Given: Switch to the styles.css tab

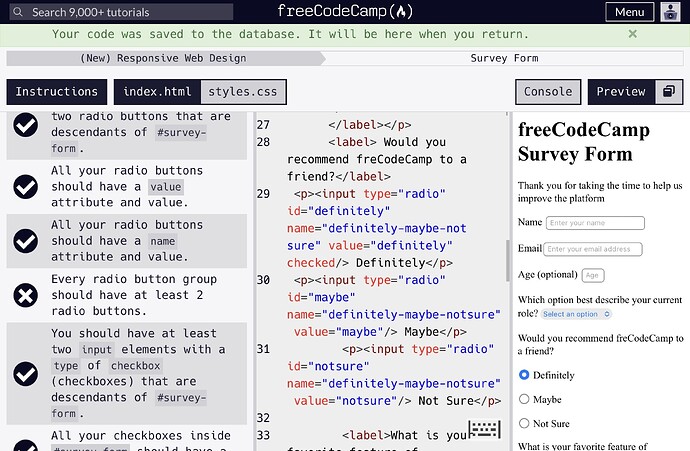Looking at the screenshot, I should point(243,92).
